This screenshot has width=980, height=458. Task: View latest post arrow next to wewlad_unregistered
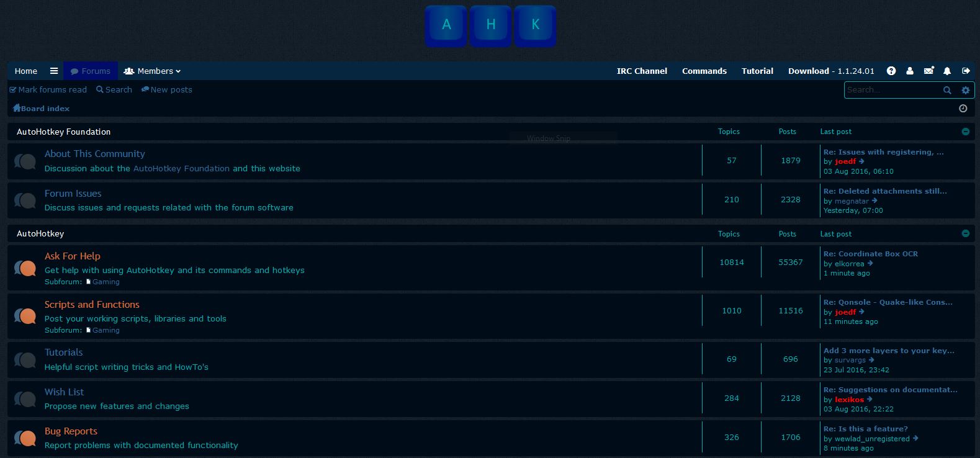pos(915,438)
